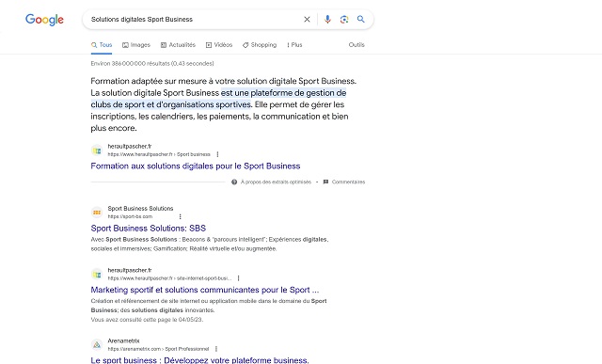
Task: Open the Vidéos tab
Action: [x=219, y=45]
